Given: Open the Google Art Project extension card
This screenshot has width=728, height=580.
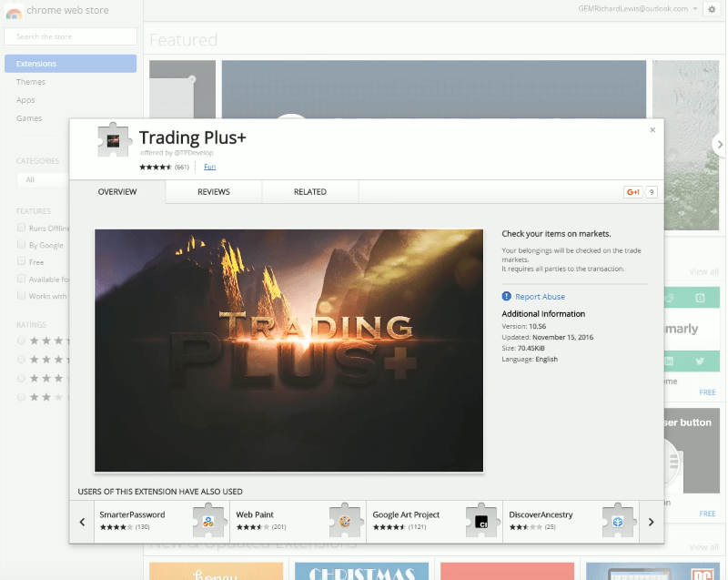Looking at the screenshot, I should pos(435,522).
